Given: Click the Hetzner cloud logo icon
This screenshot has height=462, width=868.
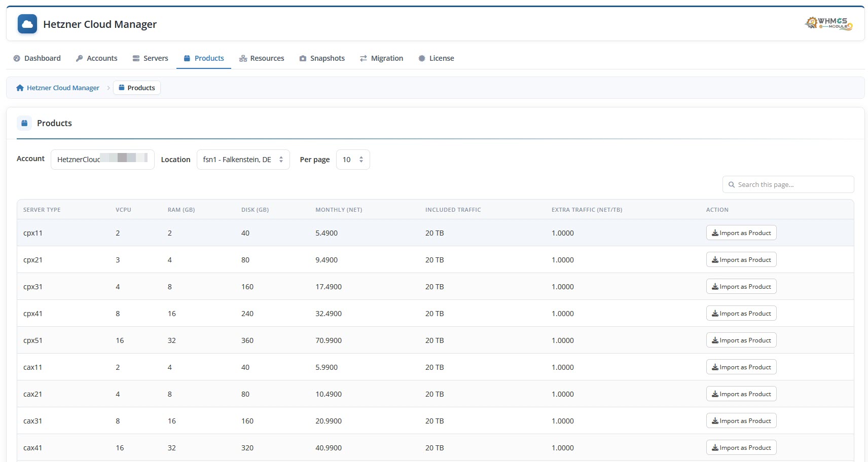Looking at the screenshot, I should pyautogui.click(x=27, y=24).
